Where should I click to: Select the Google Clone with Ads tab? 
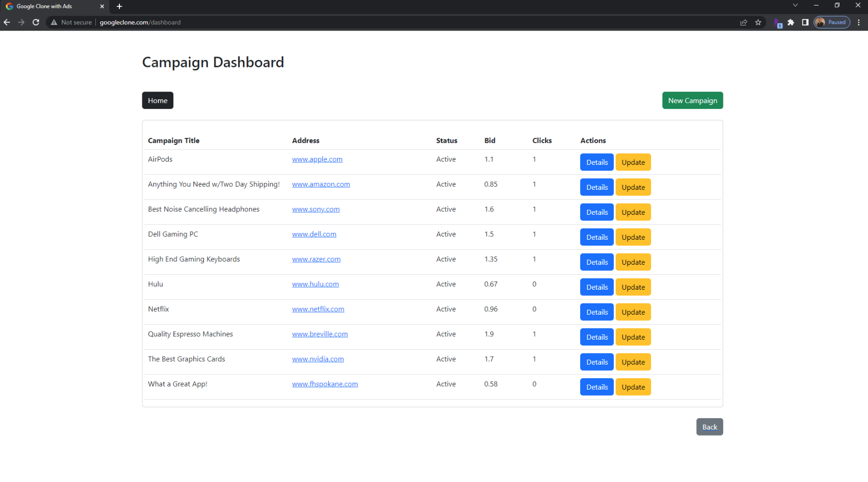(54, 6)
